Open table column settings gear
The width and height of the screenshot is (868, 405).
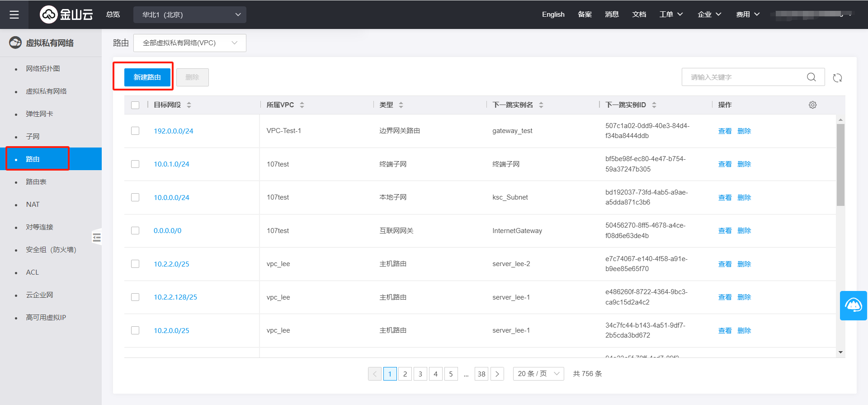812,105
